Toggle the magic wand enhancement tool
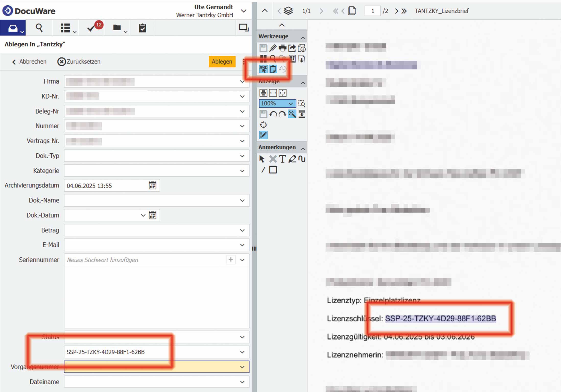 click(292, 114)
